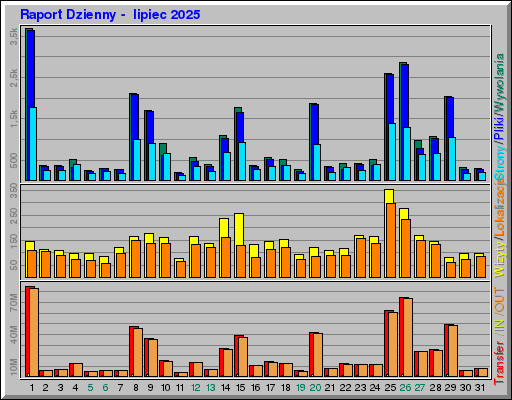Viewport: 512px width, 400px height.
Task: Click day label 8 on the x-axis
Action: click(136, 388)
